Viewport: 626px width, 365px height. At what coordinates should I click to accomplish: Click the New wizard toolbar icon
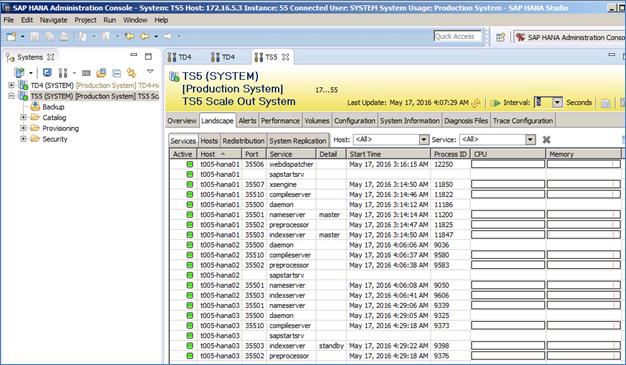[12, 36]
